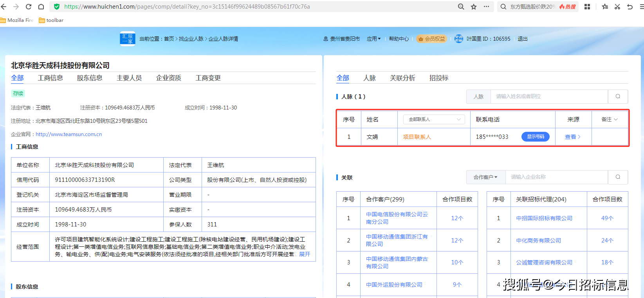Viewport: 644px width, 298px height.
Task: Click the search icon in the 人脉 search box
Action: point(618,96)
